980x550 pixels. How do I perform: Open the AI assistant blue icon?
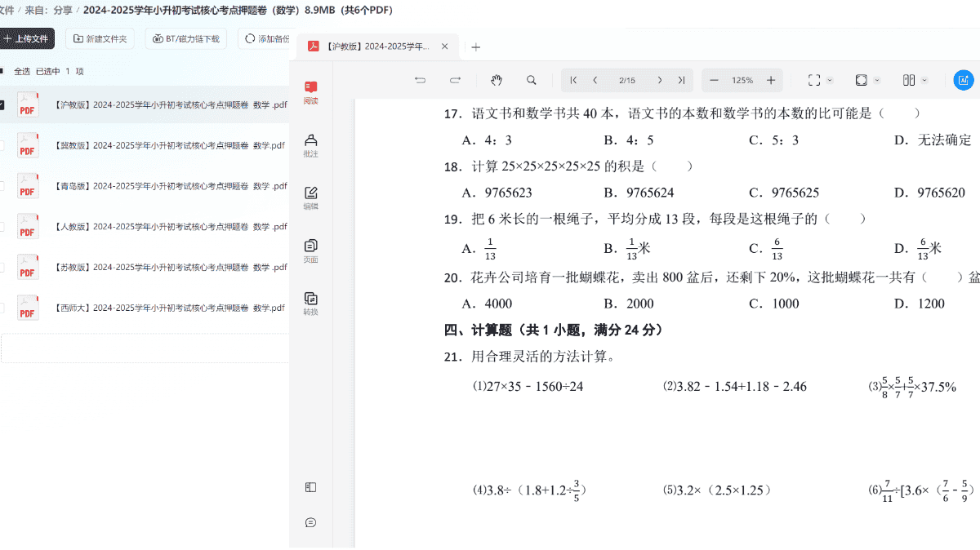point(963,80)
